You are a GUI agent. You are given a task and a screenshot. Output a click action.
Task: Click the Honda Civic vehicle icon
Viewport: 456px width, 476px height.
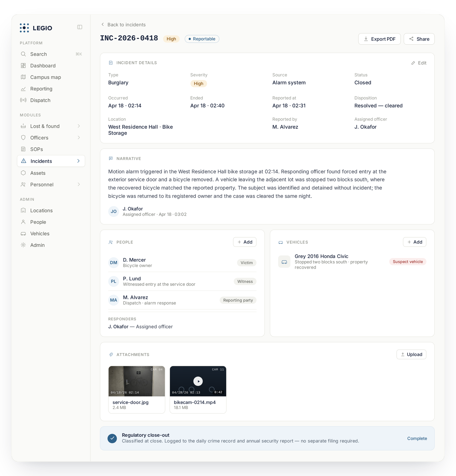(x=284, y=262)
